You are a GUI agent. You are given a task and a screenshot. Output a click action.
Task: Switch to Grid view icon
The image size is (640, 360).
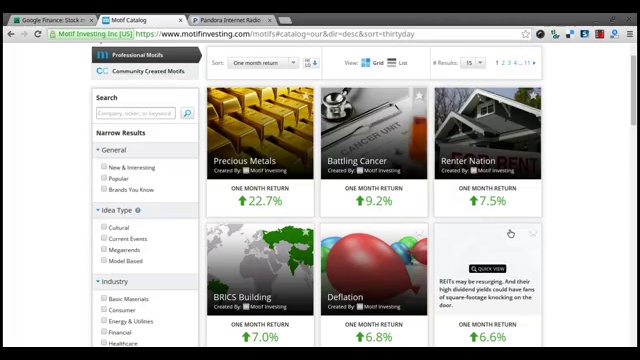click(366, 62)
